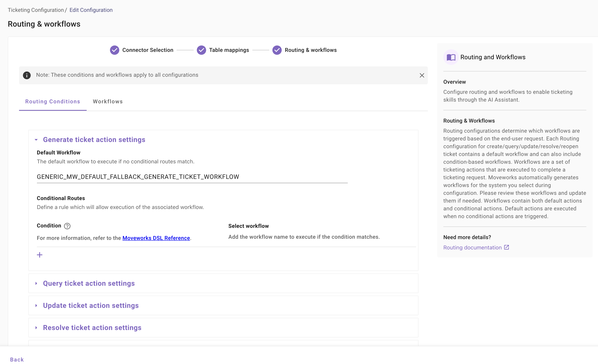Go to Ticketing Configuration breadcrumb

pos(36,10)
